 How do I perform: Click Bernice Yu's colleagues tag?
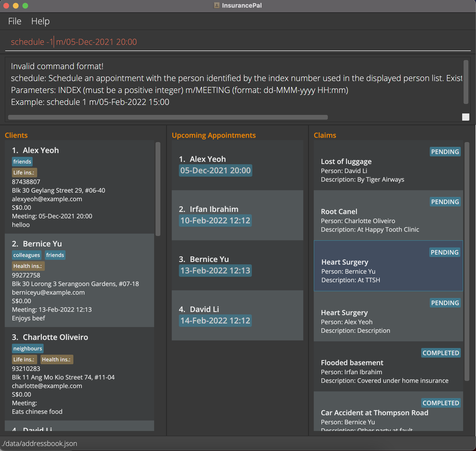click(26, 255)
